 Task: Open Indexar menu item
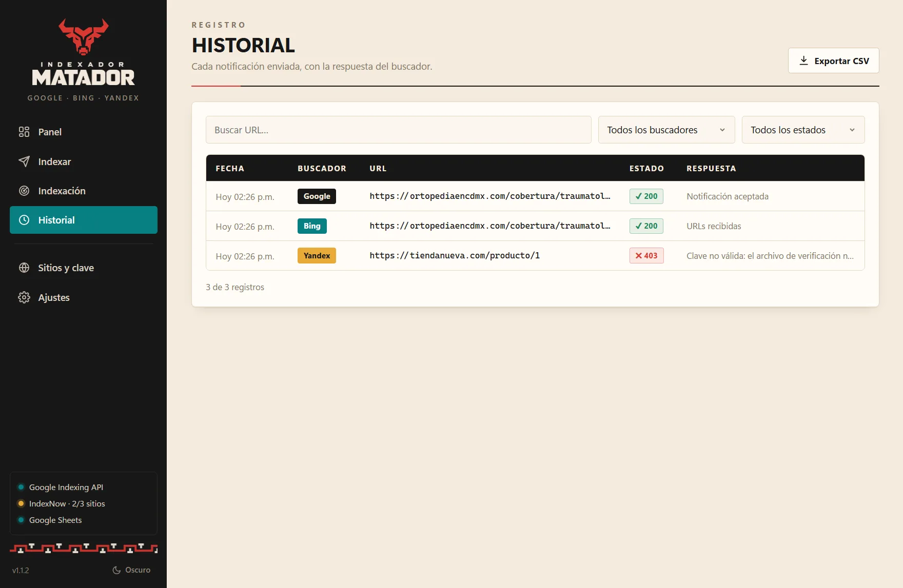click(x=84, y=161)
